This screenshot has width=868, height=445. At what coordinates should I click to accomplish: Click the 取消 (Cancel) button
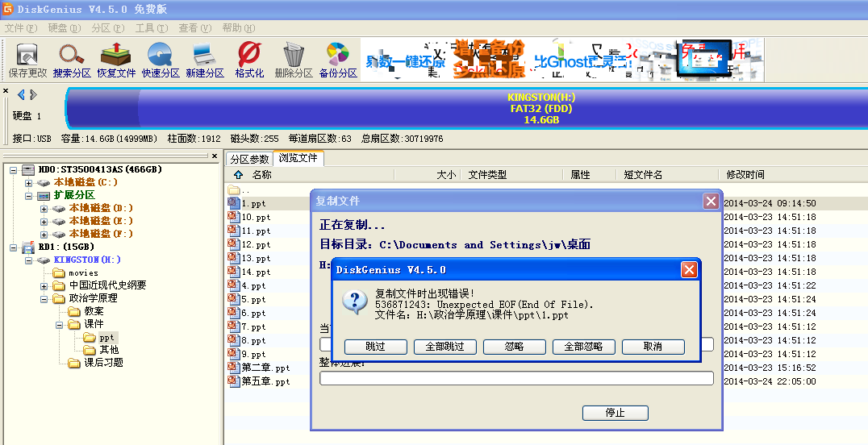(x=653, y=347)
